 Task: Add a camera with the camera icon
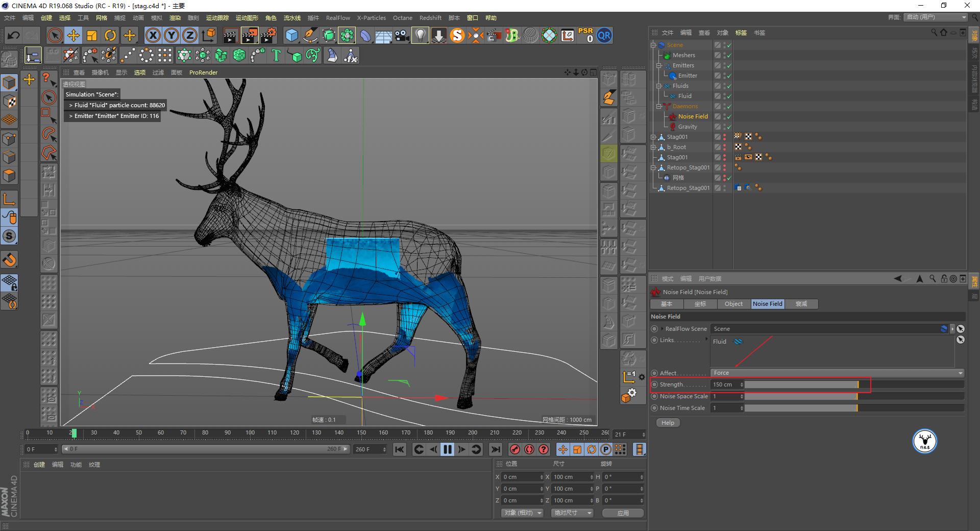click(x=402, y=35)
